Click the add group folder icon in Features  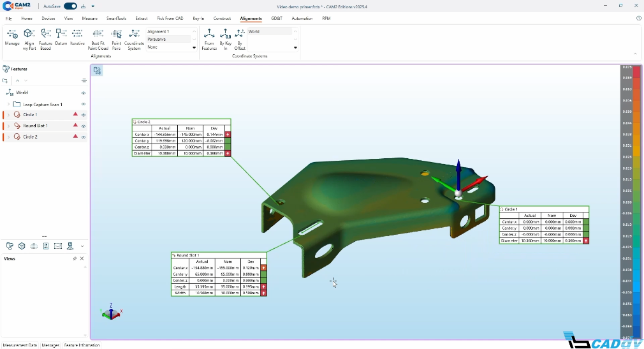(5, 80)
